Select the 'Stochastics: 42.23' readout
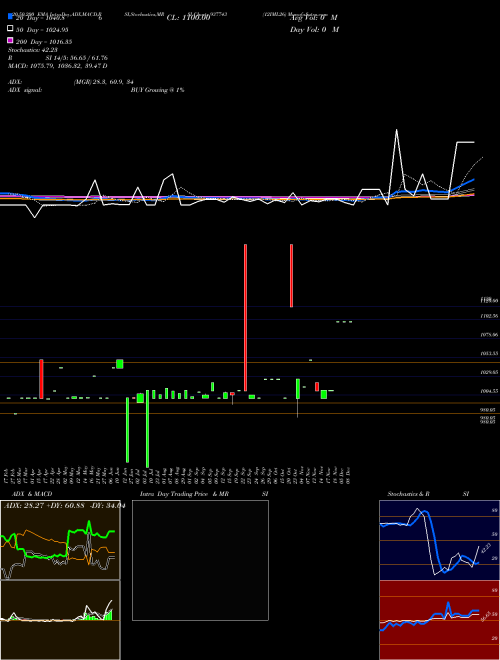 tap(33, 50)
